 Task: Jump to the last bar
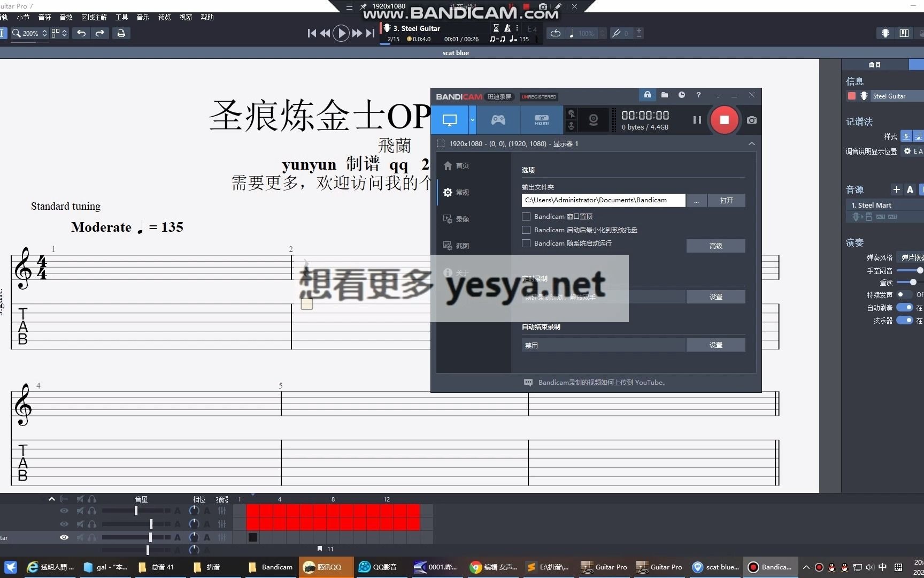point(370,33)
